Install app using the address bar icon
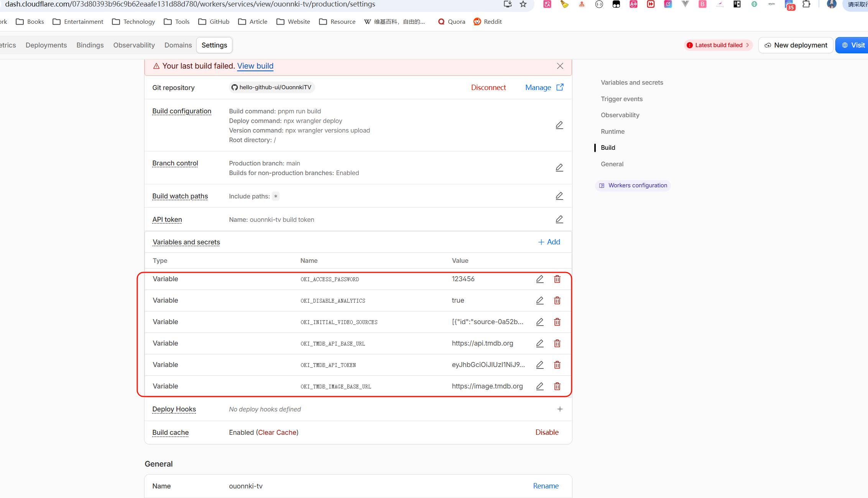The height and width of the screenshot is (498, 868). pyautogui.click(x=508, y=4)
